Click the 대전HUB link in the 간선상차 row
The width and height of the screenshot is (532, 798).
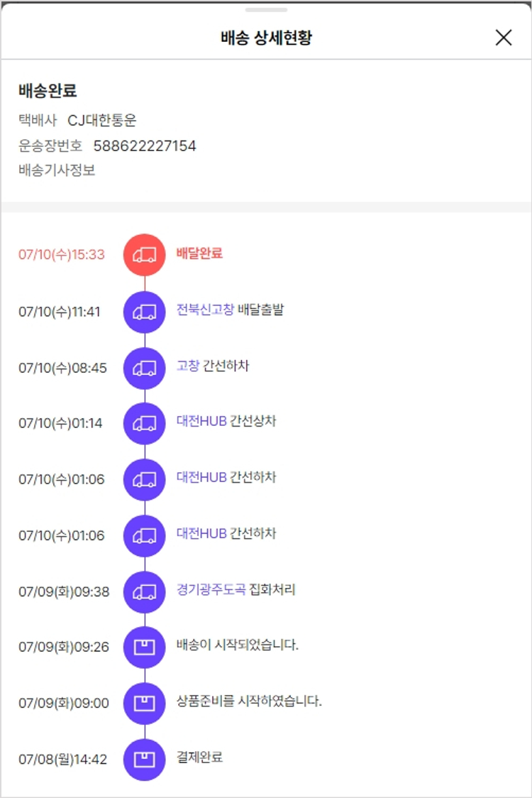[201, 421]
